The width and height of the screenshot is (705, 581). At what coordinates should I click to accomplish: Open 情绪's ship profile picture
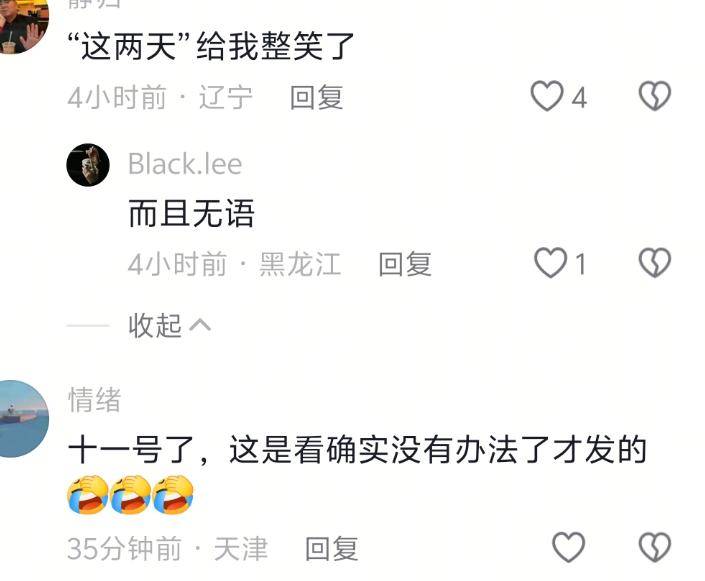coord(22,419)
